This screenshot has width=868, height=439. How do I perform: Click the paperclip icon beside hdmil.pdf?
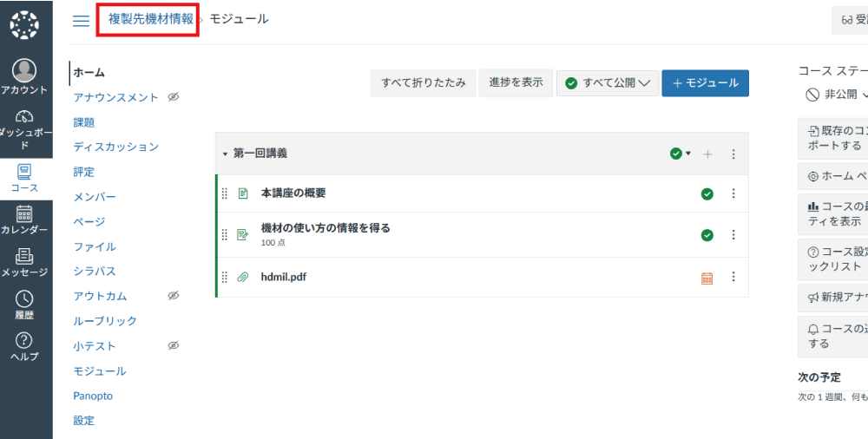point(242,277)
